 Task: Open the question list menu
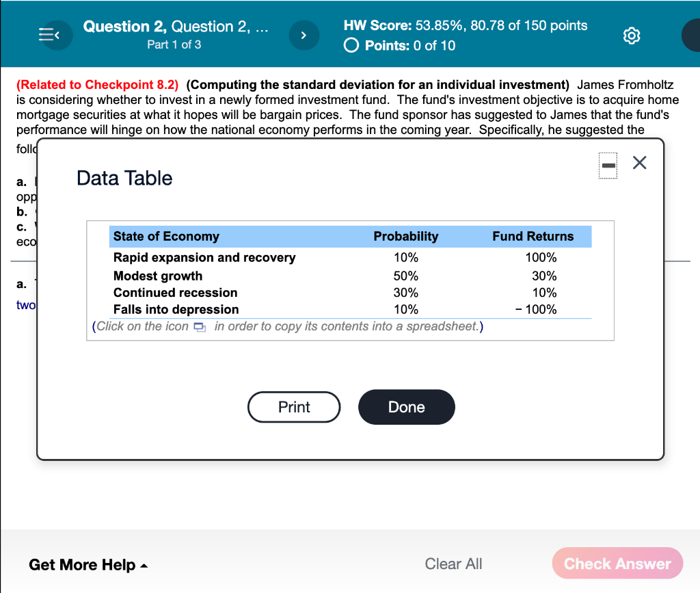(47, 35)
